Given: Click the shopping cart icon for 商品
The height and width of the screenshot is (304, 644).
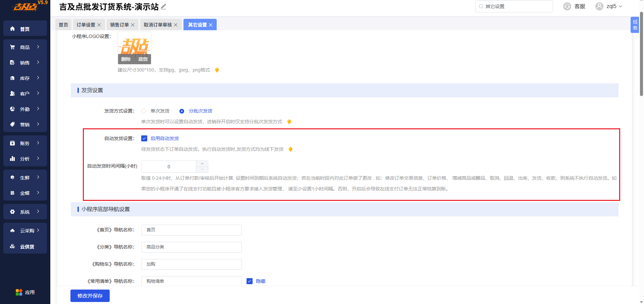Looking at the screenshot, I should 12,47.
